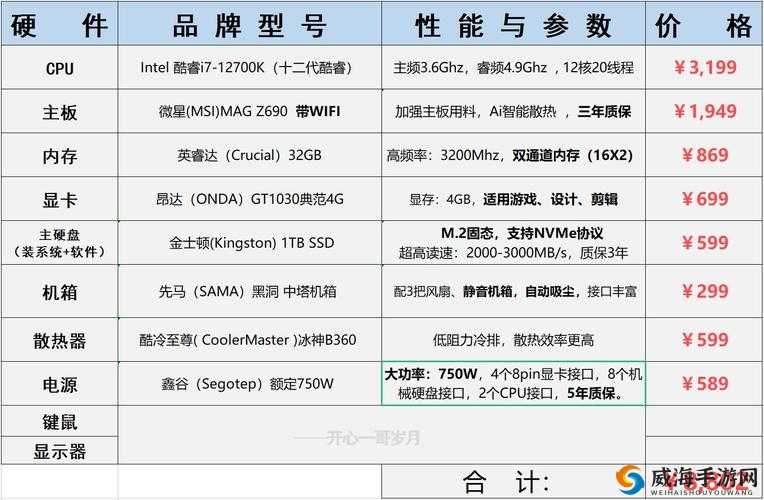Select the 价格 header cell
The image size is (764, 500).
(704, 24)
